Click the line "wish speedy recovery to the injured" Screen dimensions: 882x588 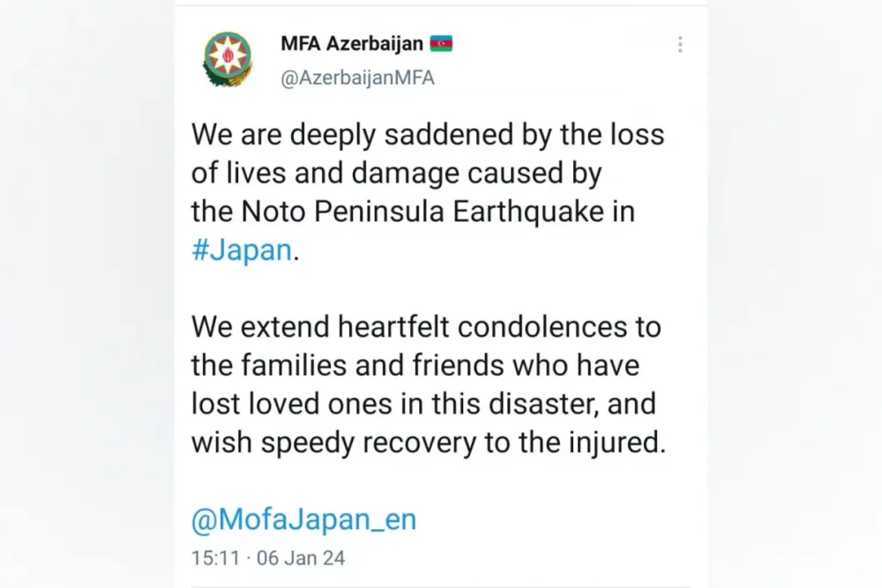tap(428, 442)
